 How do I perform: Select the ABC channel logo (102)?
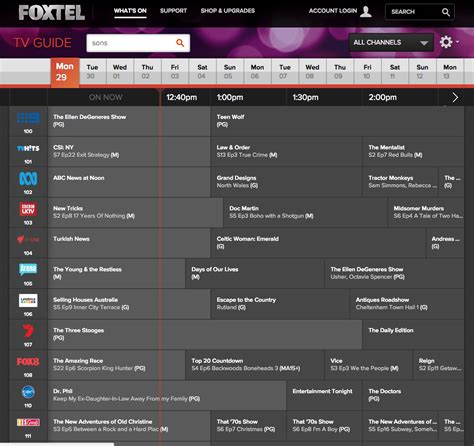(28, 179)
